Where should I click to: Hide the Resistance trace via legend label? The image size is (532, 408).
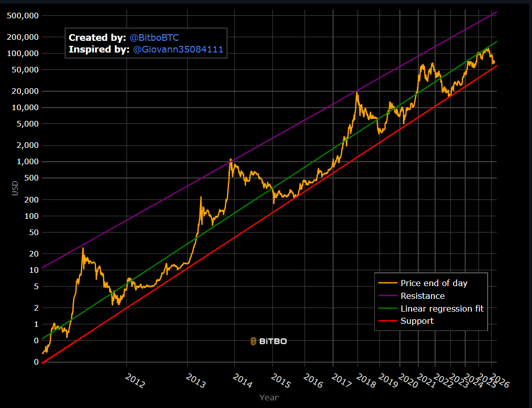click(x=422, y=296)
